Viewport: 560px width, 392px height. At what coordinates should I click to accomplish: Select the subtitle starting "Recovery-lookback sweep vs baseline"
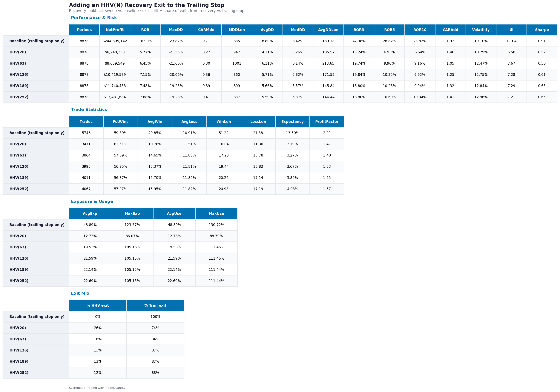157,11
